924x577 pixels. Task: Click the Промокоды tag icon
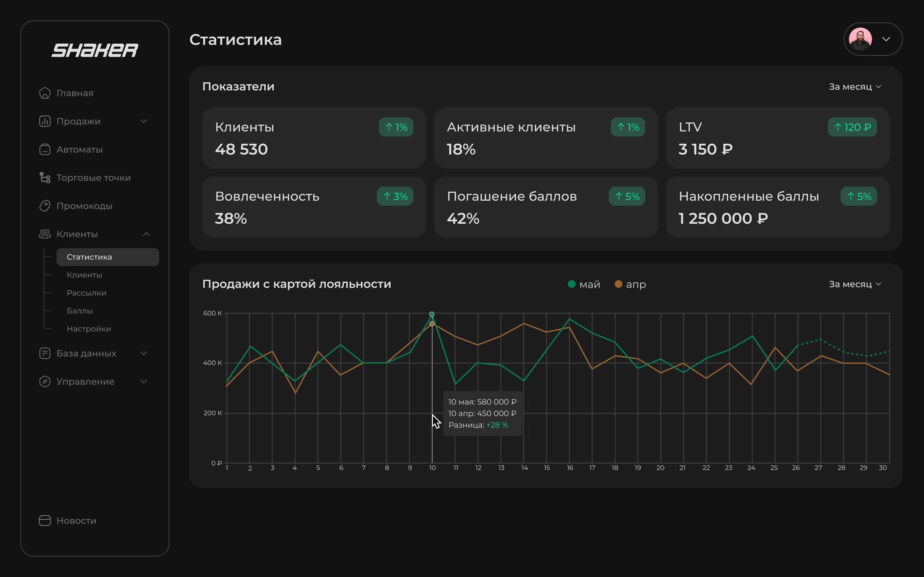(x=45, y=206)
